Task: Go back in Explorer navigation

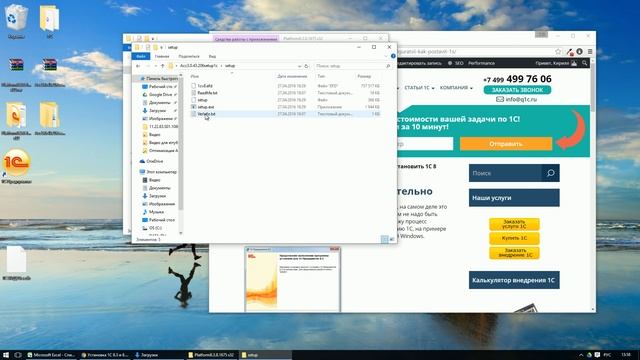Action: pos(138,66)
